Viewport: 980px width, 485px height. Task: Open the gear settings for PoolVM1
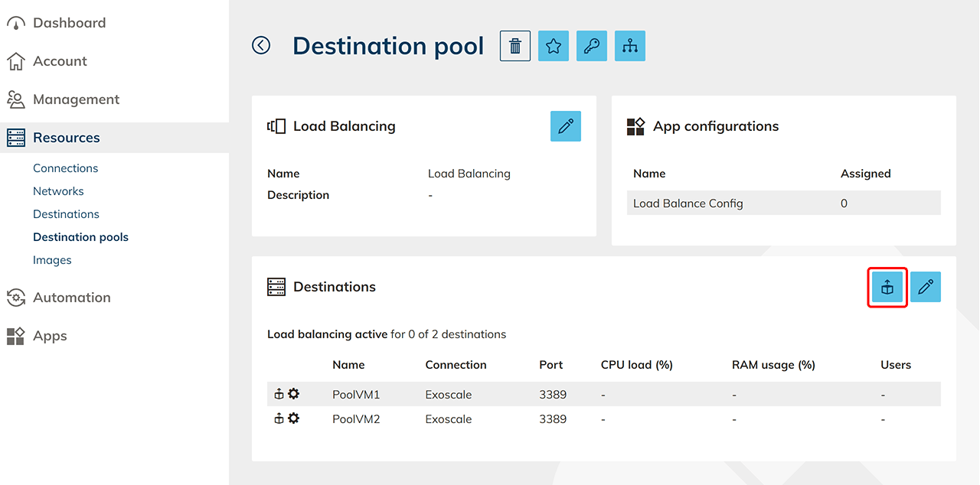(x=294, y=394)
